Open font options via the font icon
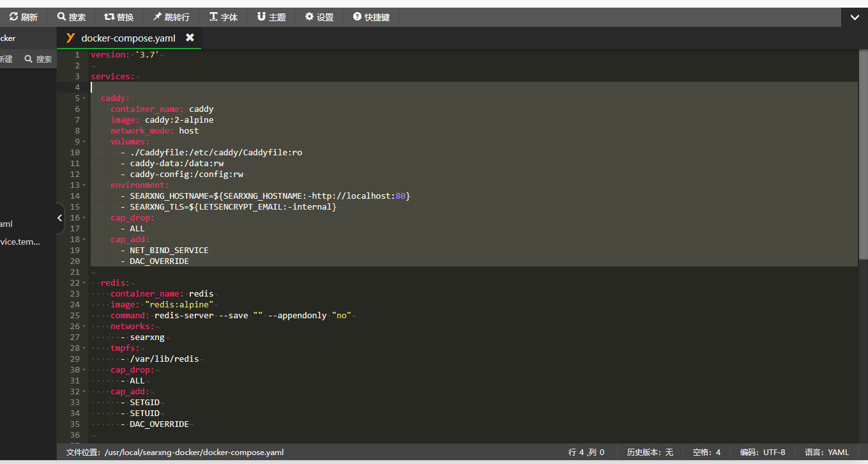Viewport: 868px width, 464px height. coord(213,17)
